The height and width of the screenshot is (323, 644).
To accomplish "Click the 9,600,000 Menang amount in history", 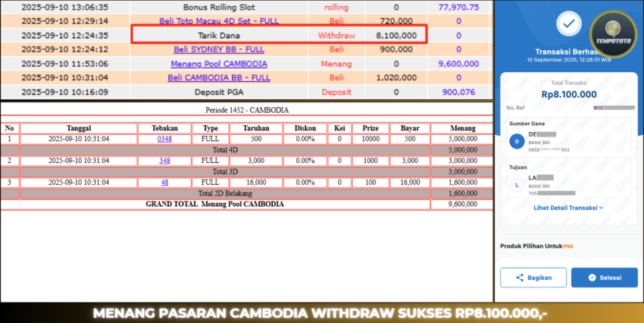I will (x=459, y=64).
